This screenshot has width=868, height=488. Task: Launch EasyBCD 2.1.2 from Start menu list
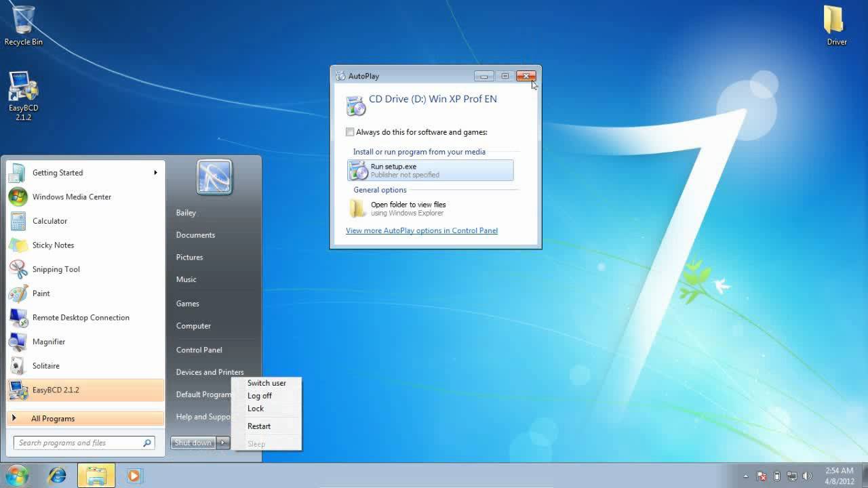[x=85, y=390]
